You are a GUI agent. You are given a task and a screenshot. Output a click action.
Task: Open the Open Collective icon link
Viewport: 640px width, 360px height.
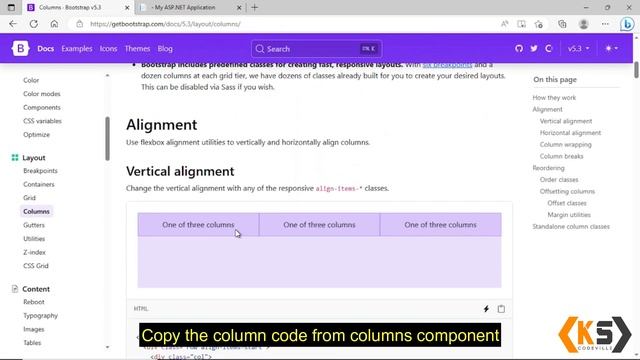click(549, 49)
